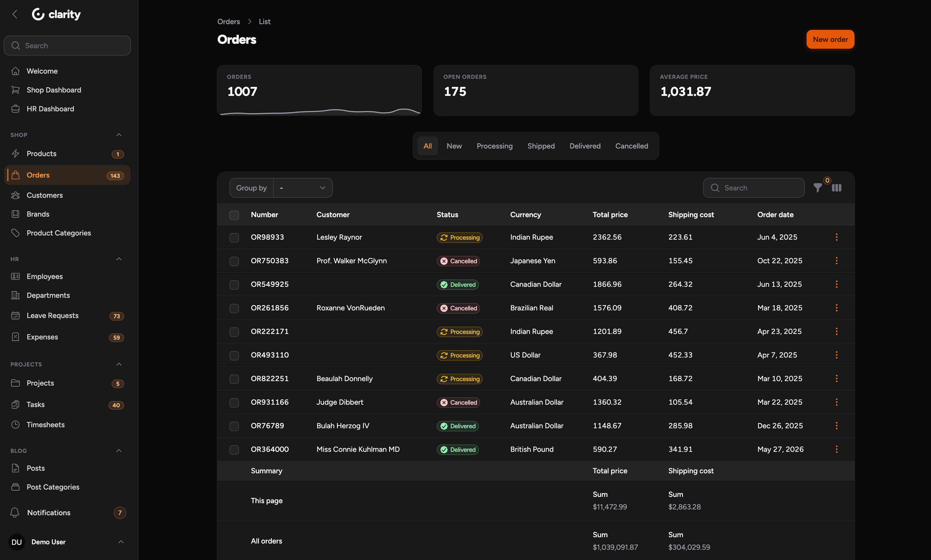Open Notifications bell icon
Image resolution: width=931 pixels, height=560 pixels.
[x=15, y=512]
